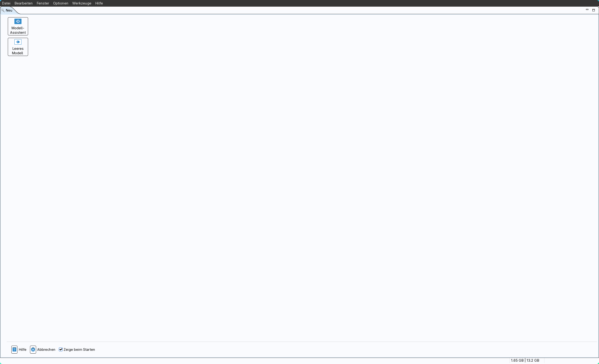599x364 pixels.
Task: Expand the Fenster menu
Action: point(43,3)
